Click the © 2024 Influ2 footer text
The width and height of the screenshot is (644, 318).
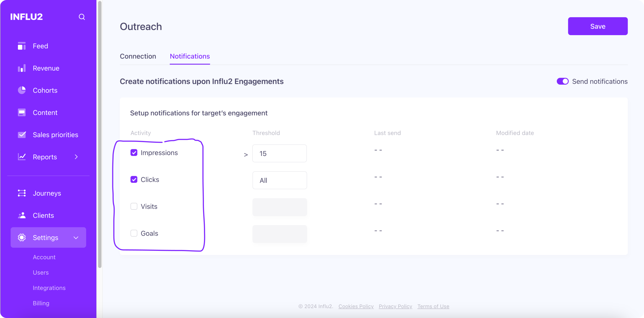click(x=316, y=306)
